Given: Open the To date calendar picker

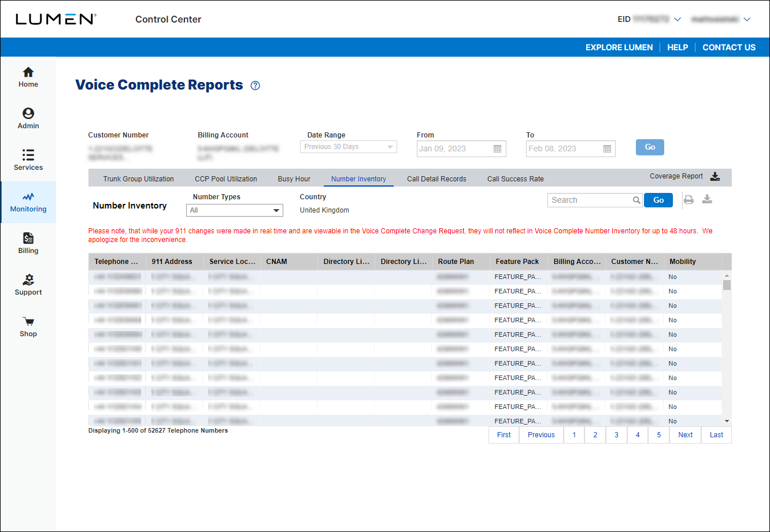Looking at the screenshot, I should (x=607, y=149).
